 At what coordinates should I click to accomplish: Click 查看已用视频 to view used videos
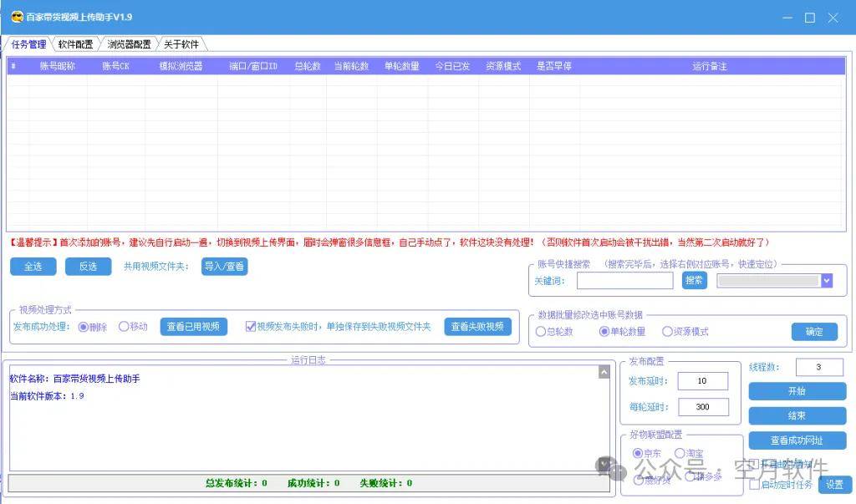[193, 326]
